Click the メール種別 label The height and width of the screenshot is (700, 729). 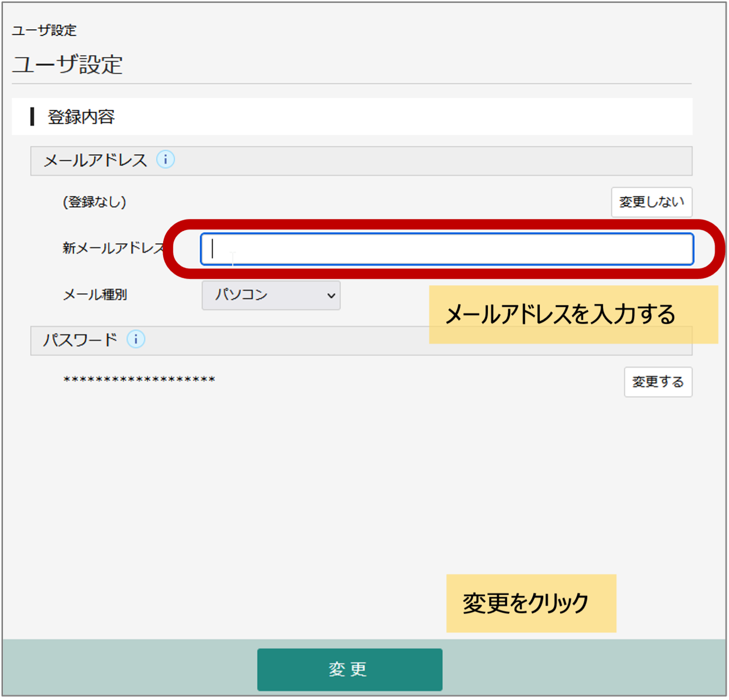coord(95,295)
